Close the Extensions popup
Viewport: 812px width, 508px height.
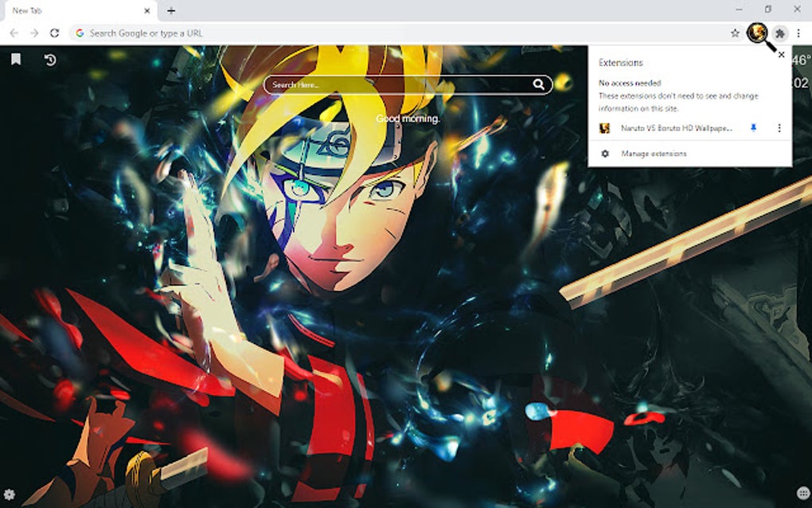coord(782,54)
